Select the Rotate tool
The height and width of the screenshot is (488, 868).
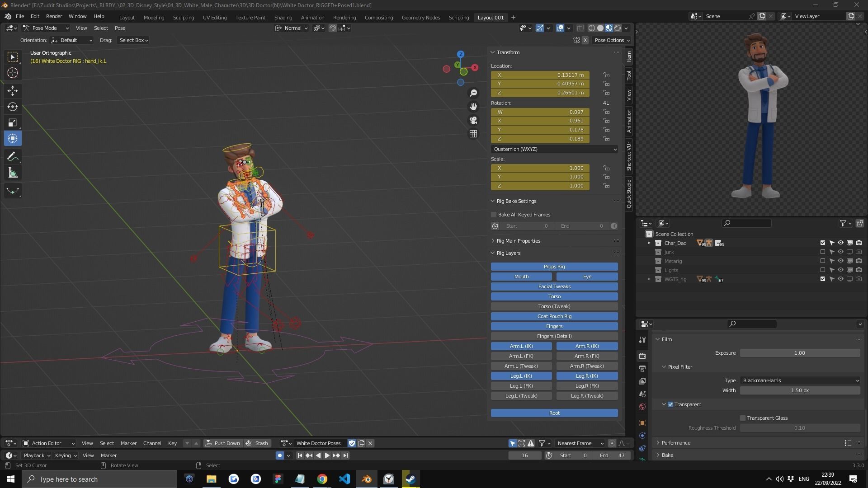[13, 107]
